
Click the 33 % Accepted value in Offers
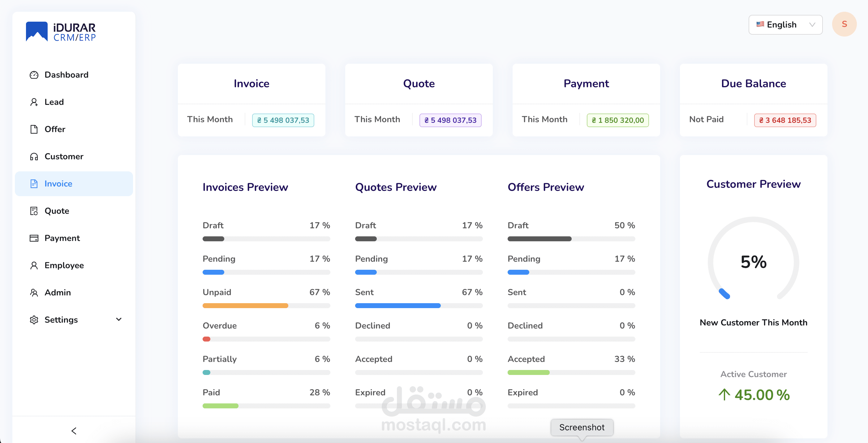point(624,359)
